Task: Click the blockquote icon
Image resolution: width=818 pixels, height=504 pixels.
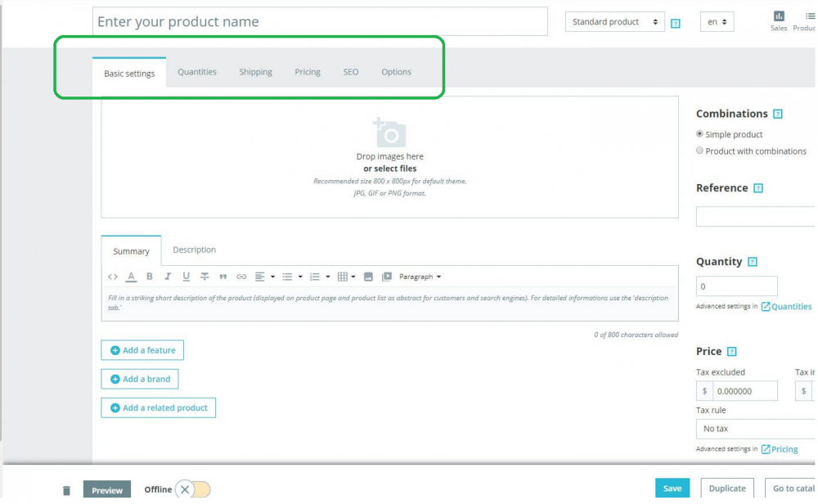Action: [223, 277]
